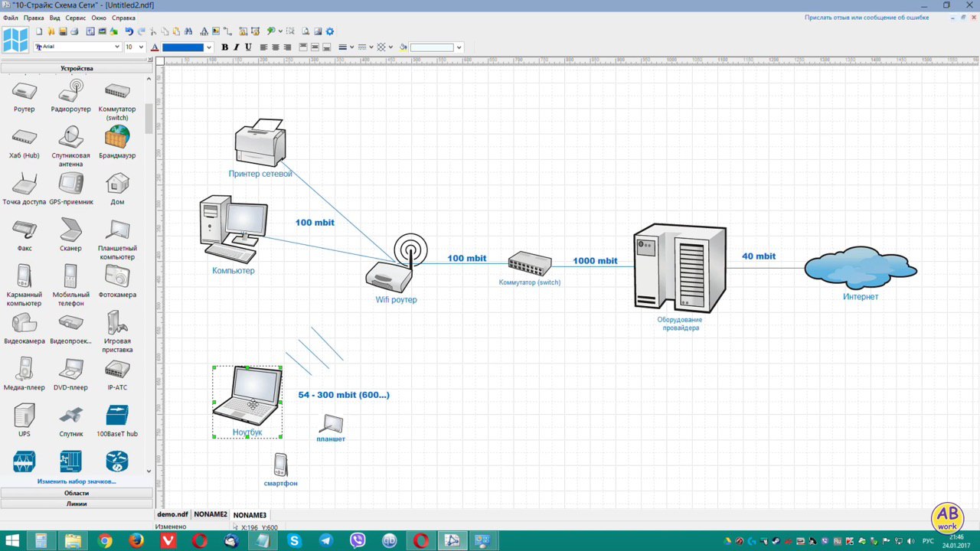Click the Устройства panel header
This screenshot has height=551, width=980.
coord(77,68)
